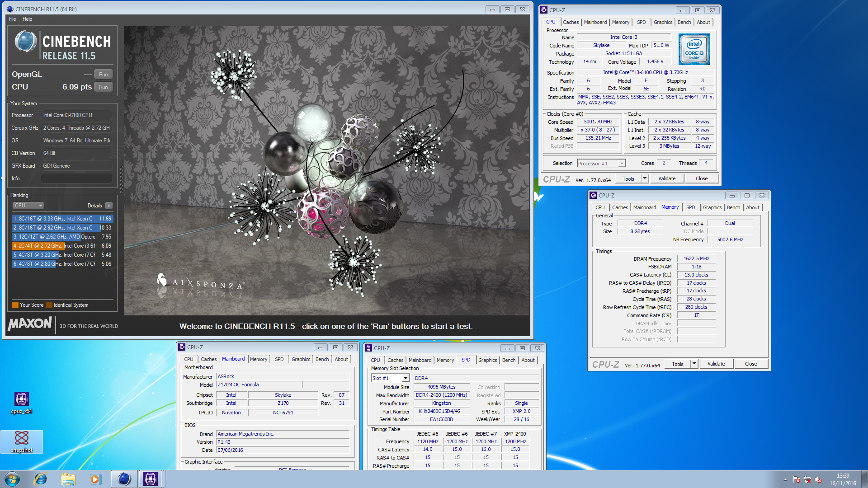
Task: Click the Cinebench window title icon
Action: (x=10, y=9)
